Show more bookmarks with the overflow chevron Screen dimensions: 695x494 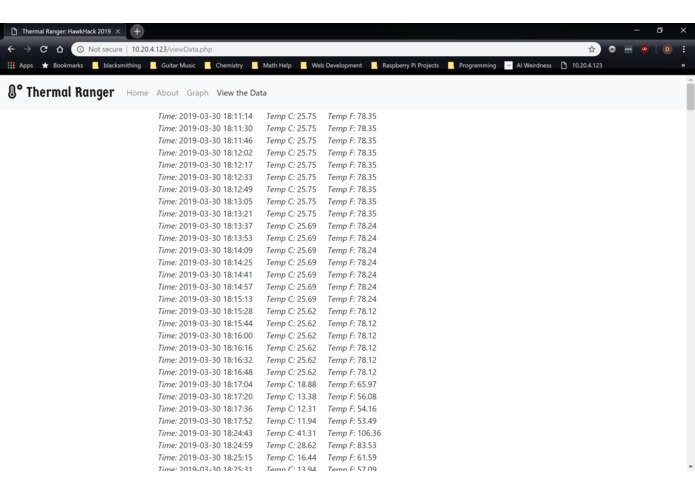pyautogui.click(x=683, y=65)
